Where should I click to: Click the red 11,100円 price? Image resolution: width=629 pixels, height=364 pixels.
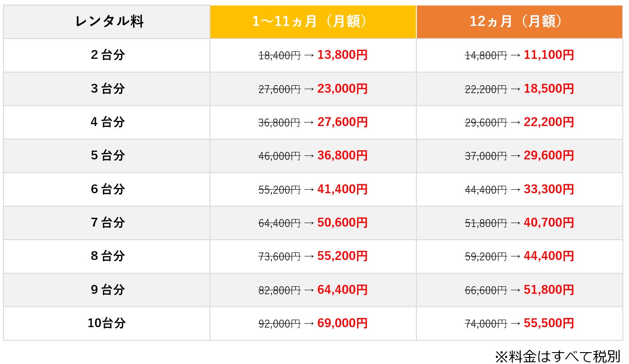[x=549, y=55]
